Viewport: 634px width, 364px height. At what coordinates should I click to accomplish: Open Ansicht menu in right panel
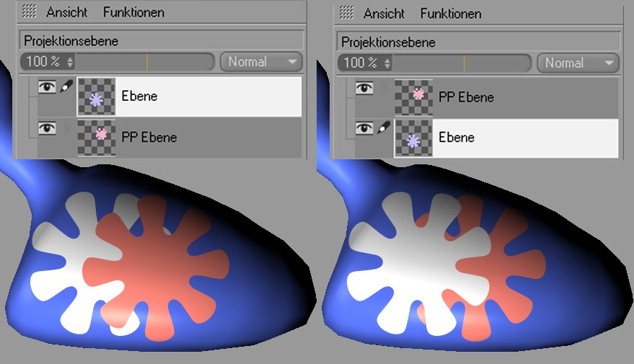tap(384, 14)
